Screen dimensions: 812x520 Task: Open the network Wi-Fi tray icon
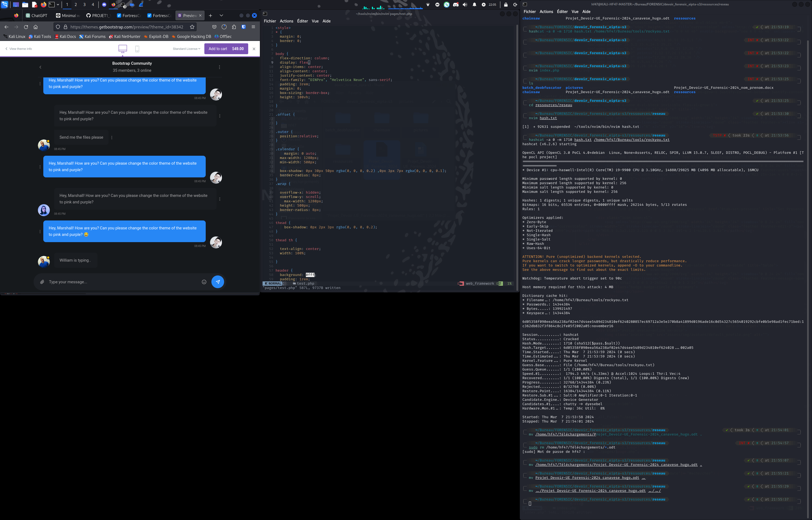point(428,5)
